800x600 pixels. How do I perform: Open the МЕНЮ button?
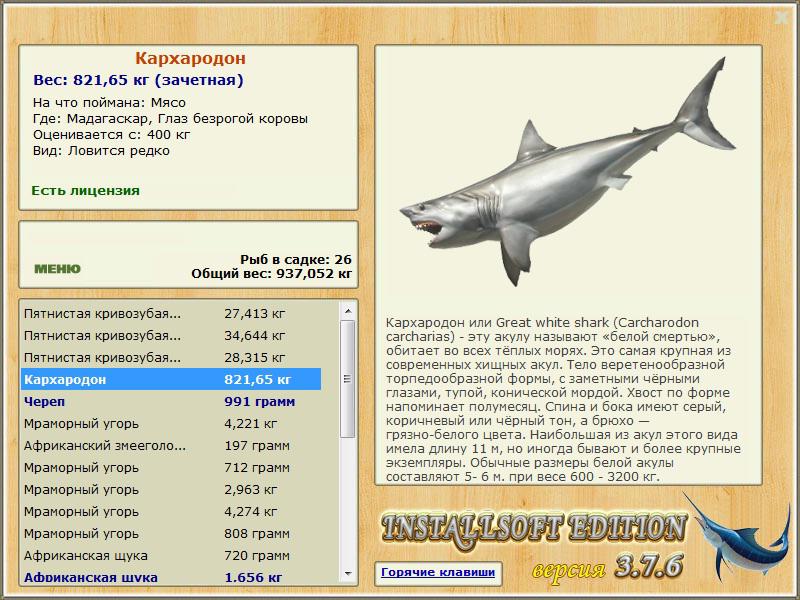(57, 269)
